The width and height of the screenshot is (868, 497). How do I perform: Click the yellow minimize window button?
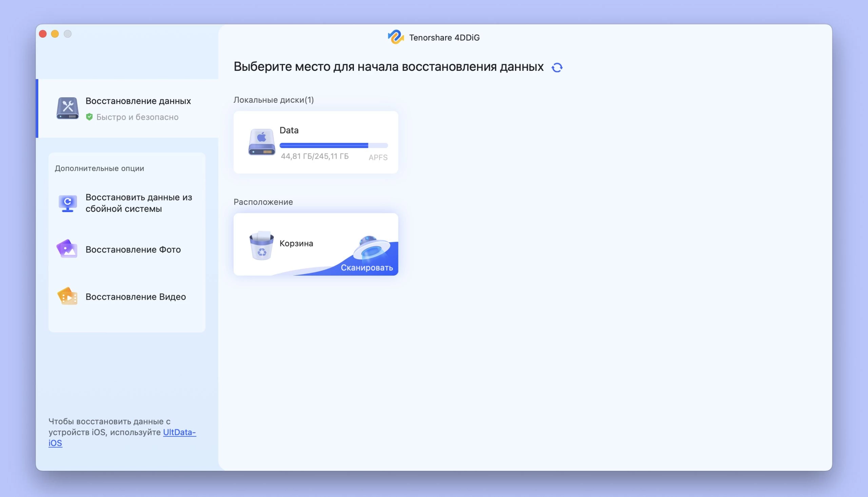pyautogui.click(x=55, y=34)
